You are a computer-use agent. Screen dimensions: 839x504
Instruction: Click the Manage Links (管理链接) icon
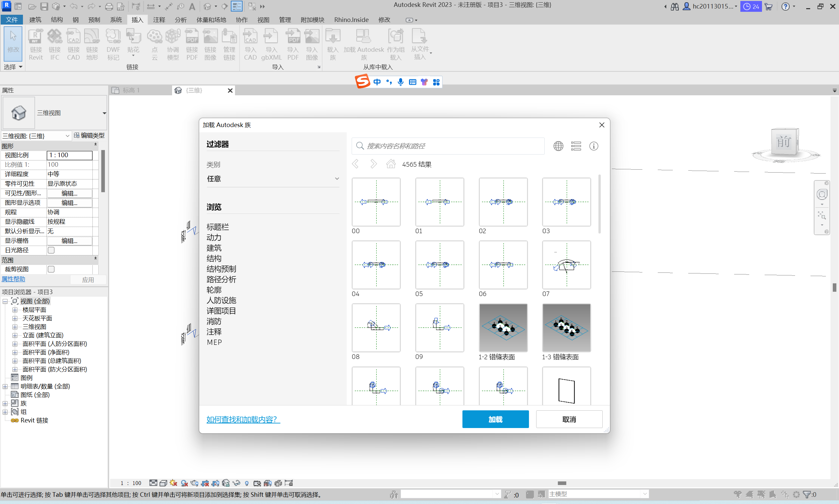click(x=229, y=45)
